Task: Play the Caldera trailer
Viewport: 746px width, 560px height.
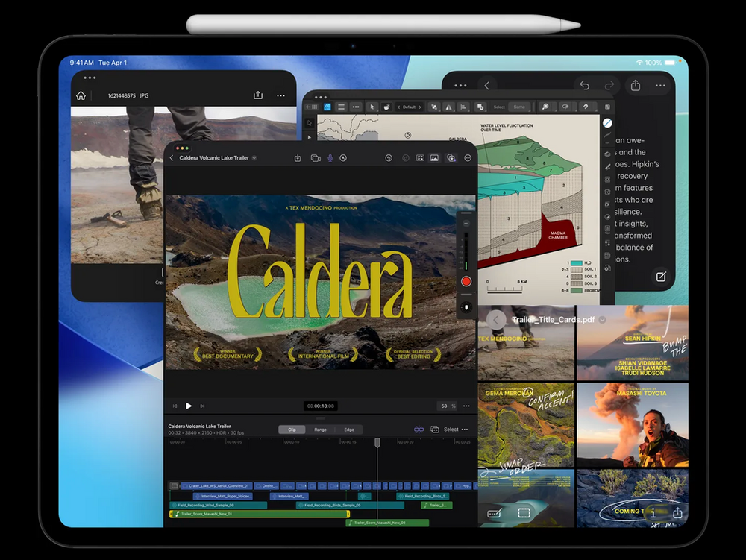Action: point(189,406)
